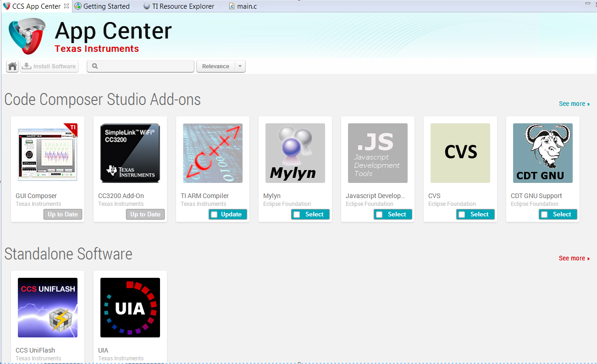The image size is (597, 364).
Task: Tick the Select checkbox under CVS
Action: (x=462, y=215)
